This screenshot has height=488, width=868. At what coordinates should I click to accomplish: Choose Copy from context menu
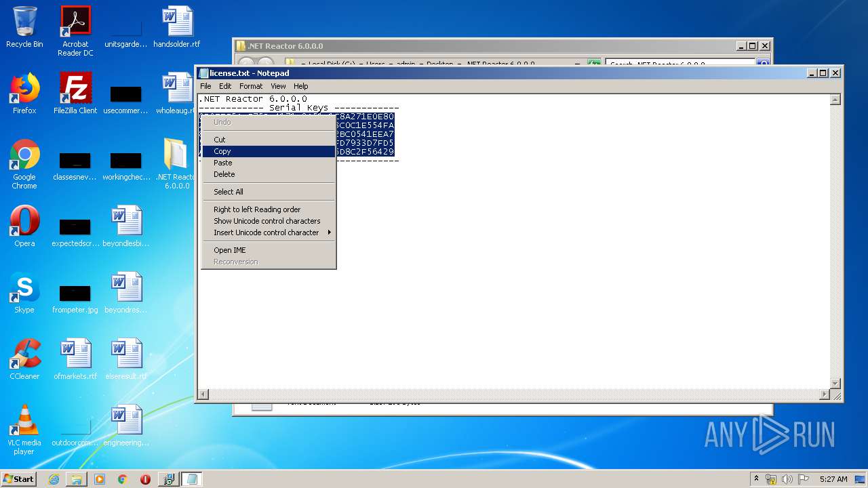point(269,151)
